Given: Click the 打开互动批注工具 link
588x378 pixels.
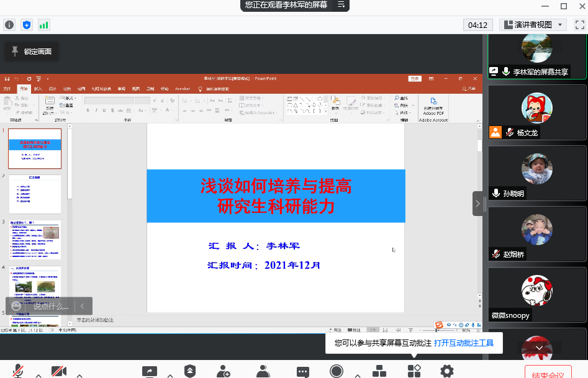Looking at the screenshot, I should tap(464, 343).
